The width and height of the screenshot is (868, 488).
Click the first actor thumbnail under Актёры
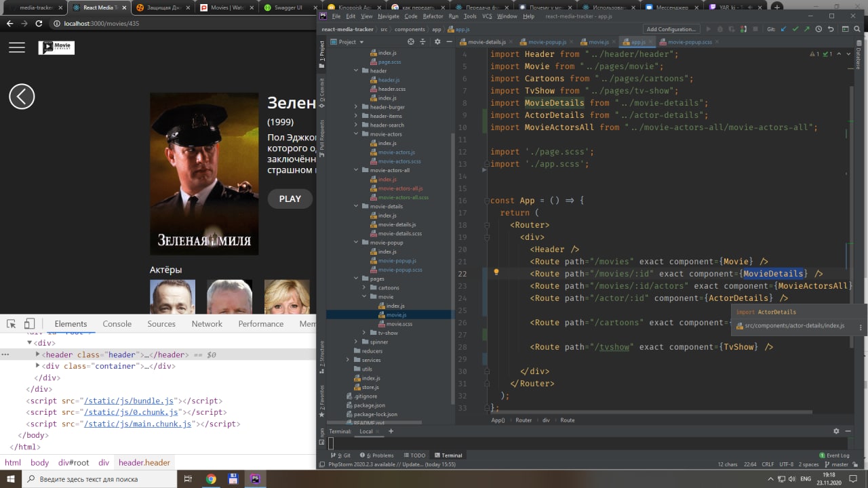click(x=172, y=296)
